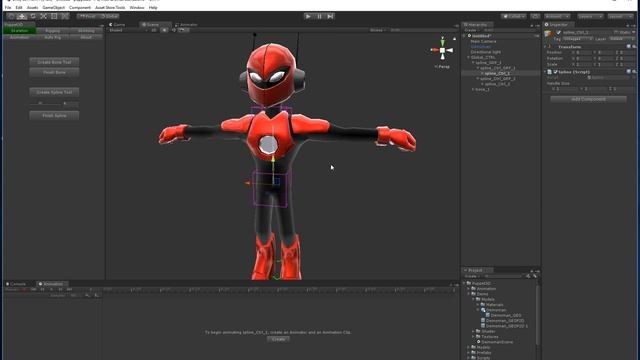
Task: Click the cloud services button
Action: pos(535,16)
